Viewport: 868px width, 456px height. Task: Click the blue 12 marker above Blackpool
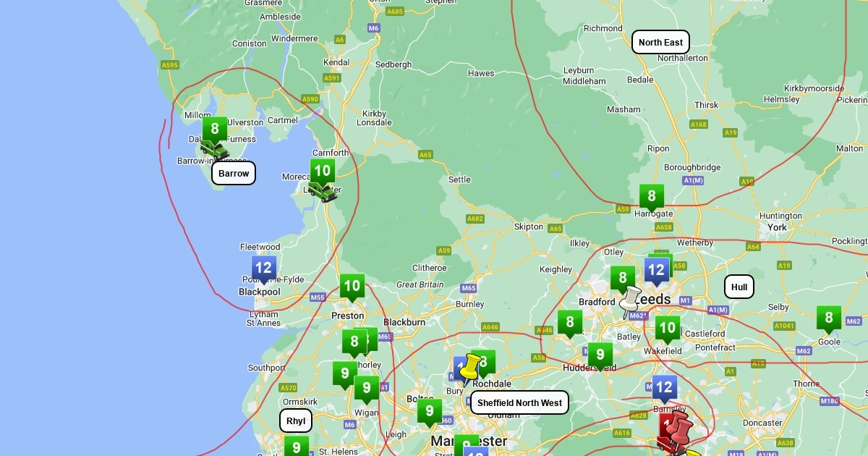pos(263,269)
